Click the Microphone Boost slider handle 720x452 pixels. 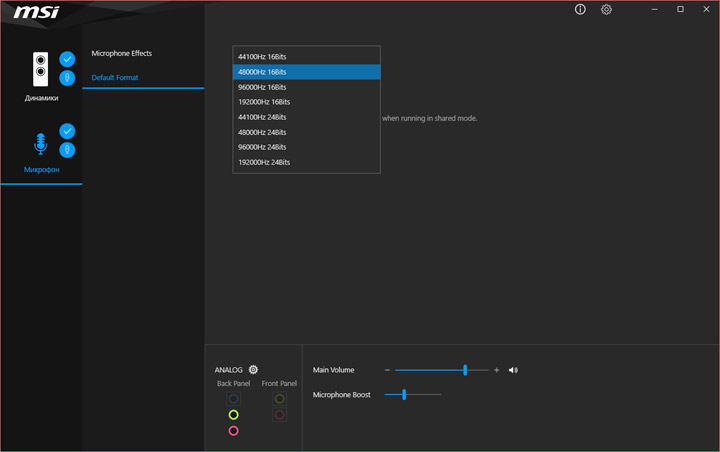point(404,394)
